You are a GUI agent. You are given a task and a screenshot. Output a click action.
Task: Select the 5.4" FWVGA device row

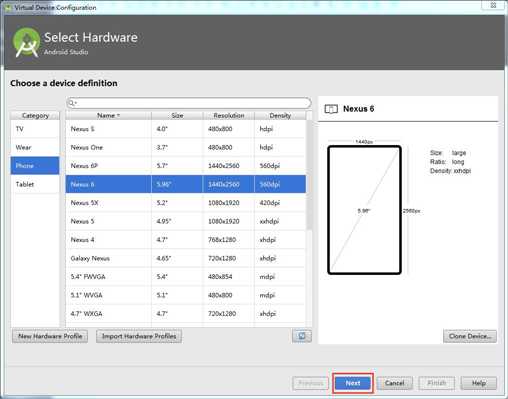click(x=186, y=277)
